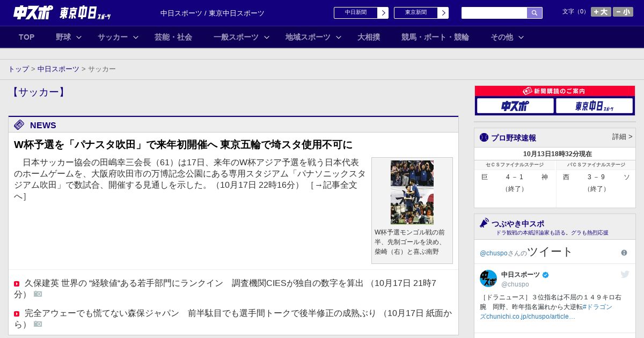Open プロ野球速報 heading link
This screenshot has width=644, height=338.
coord(514,137)
